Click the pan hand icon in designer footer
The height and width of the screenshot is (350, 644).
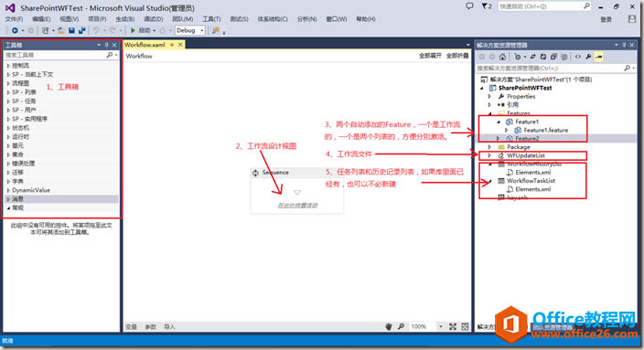389,326
